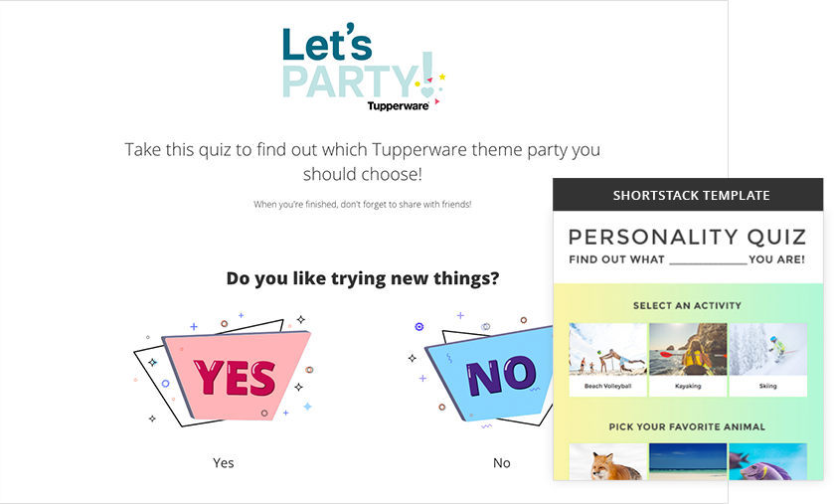Screen dimensions: 834x504
Task: Click the Tupperware theme party quiz intro text
Action: 363,161
